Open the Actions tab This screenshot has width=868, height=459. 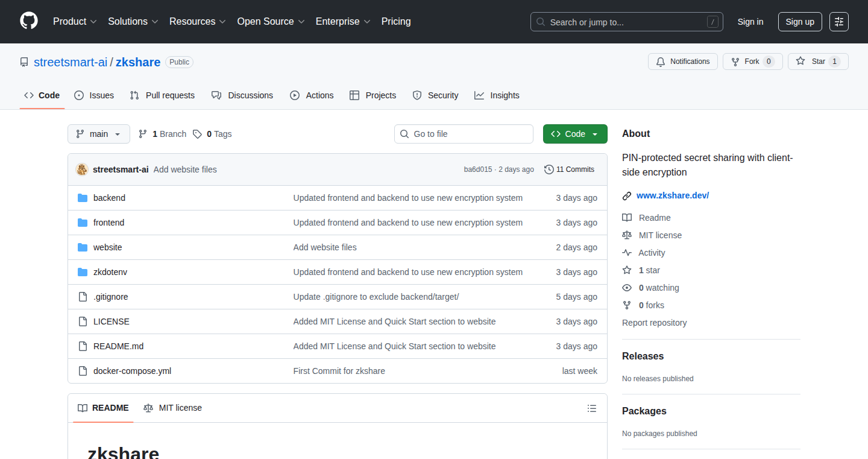pyautogui.click(x=312, y=95)
